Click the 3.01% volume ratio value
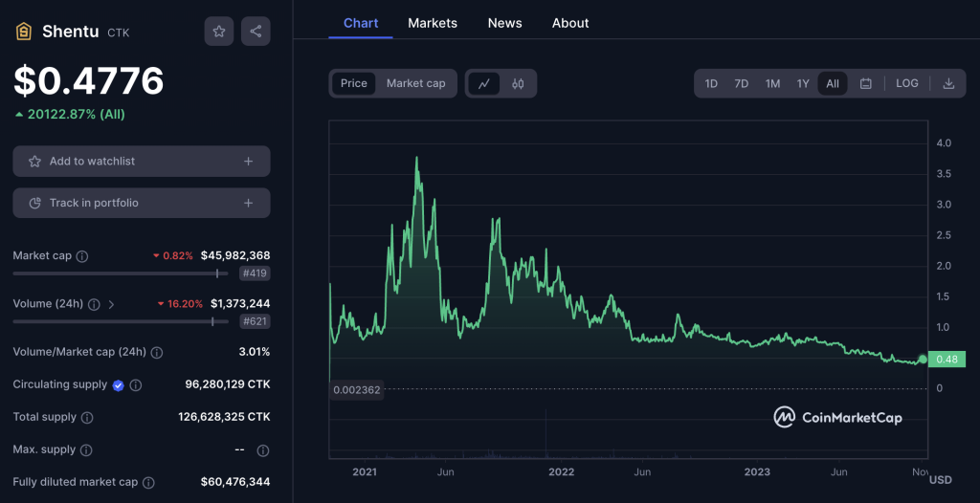Screen dimensions: 980x503 point(255,352)
